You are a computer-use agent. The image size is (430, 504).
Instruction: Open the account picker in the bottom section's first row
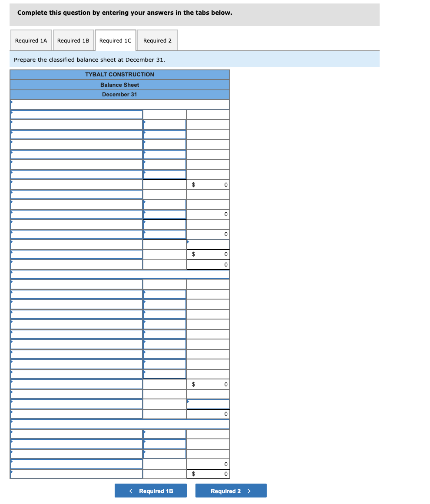pos(76,284)
